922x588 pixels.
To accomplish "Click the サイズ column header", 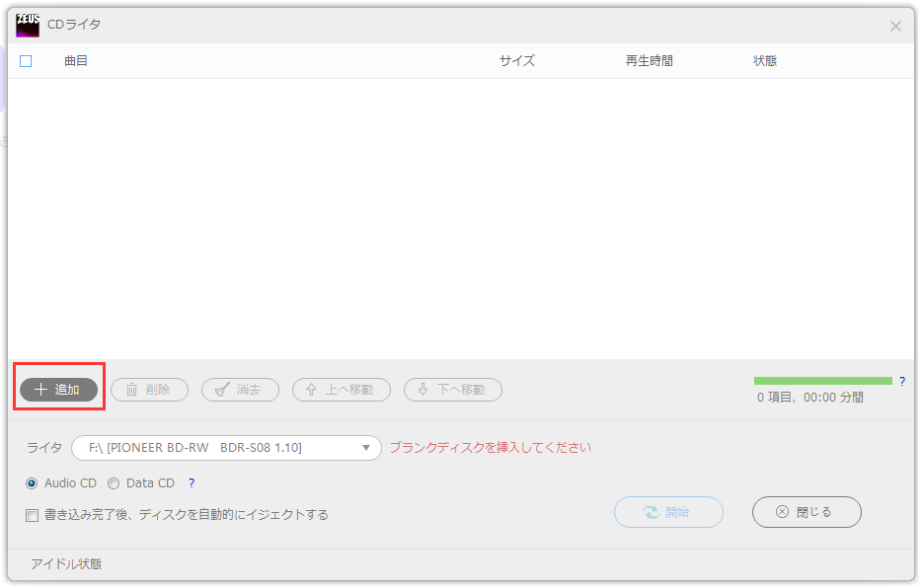I will [x=517, y=60].
